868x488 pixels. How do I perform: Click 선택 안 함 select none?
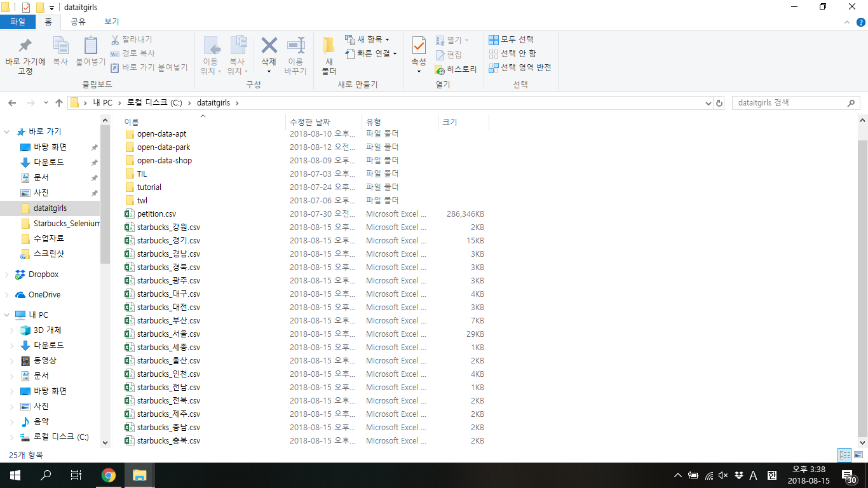pos(512,53)
